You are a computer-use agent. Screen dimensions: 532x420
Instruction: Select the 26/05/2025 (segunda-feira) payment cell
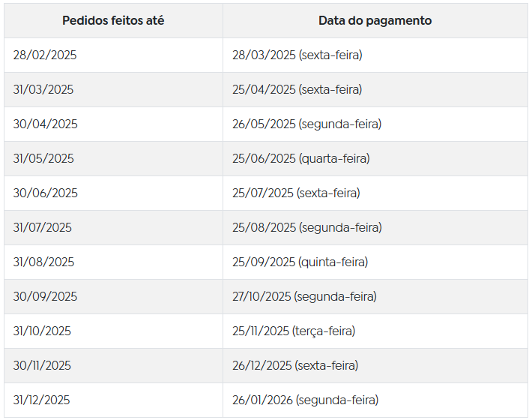tap(375, 124)
